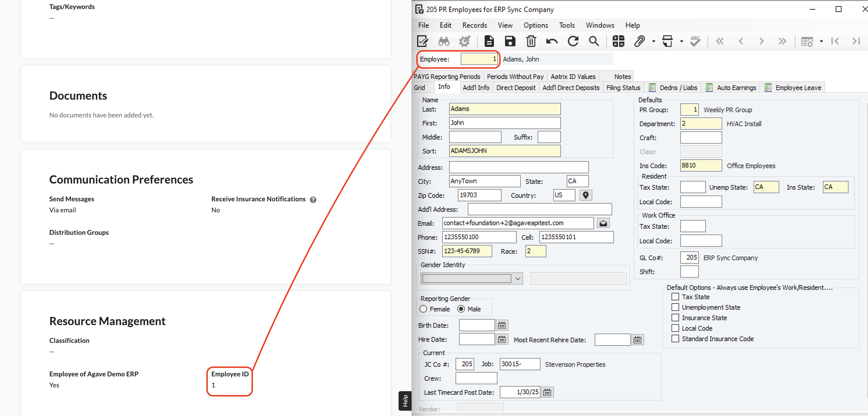Click the Save record toolbar icon
This screenshot has width=868, height=416.
(x=510, y=41)
